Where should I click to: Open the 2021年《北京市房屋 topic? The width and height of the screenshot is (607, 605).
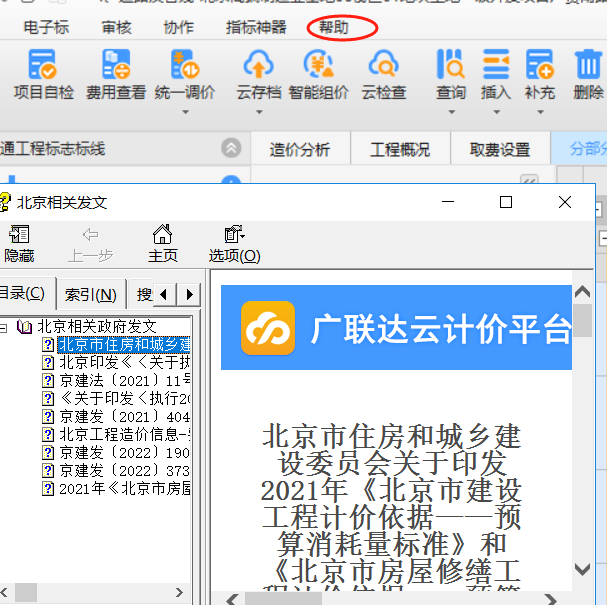(x=125, y=488)
